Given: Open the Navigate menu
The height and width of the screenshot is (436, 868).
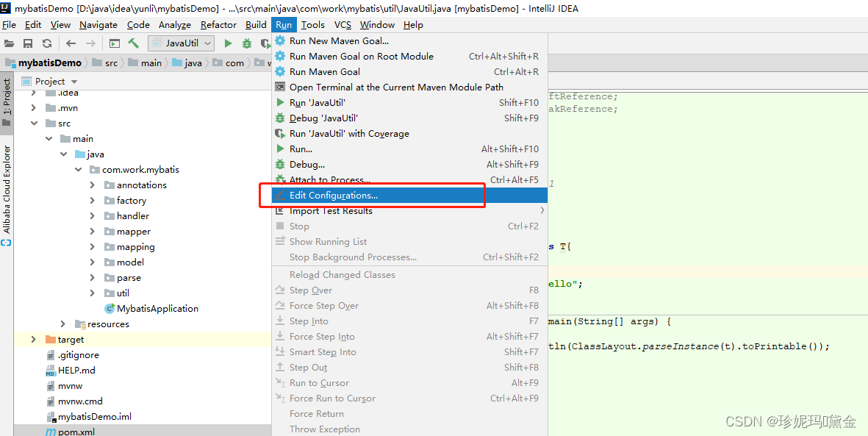Looking at the screenshot, I should [98, 25].
